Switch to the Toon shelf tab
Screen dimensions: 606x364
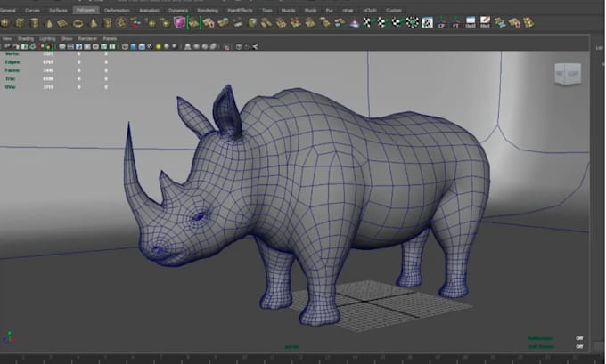pyautogui.click(x=266, y=11)
